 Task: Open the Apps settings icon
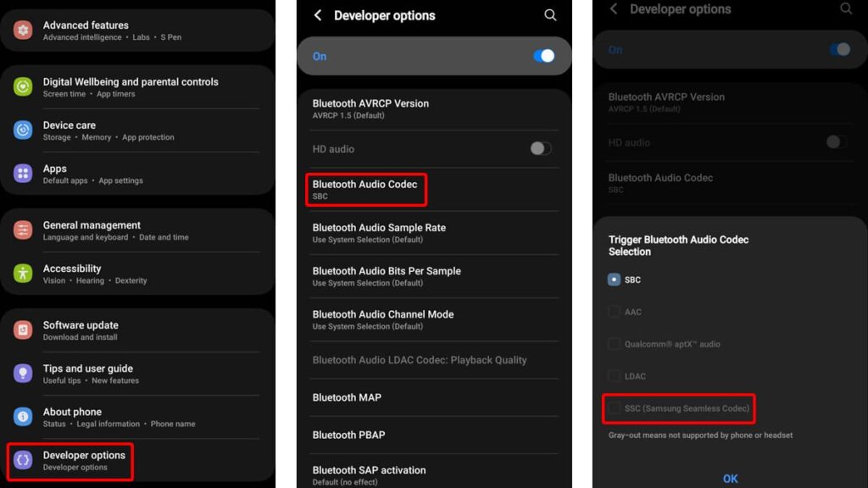coord(23,174)
